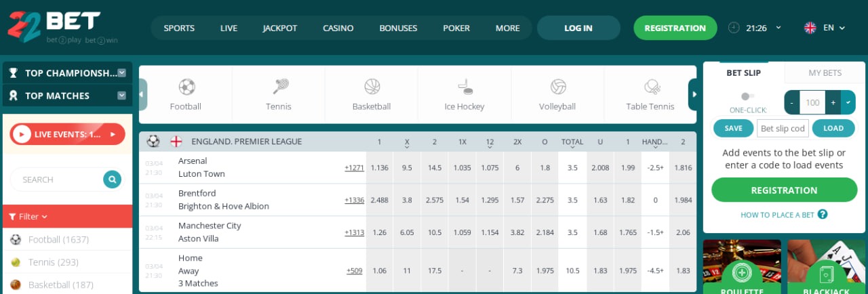
Task: Open the Filter dropdown
Action: point(28,217)
